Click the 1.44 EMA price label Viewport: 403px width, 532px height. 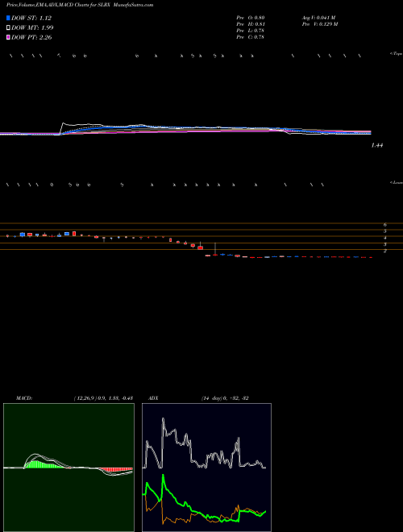[377, 145]
